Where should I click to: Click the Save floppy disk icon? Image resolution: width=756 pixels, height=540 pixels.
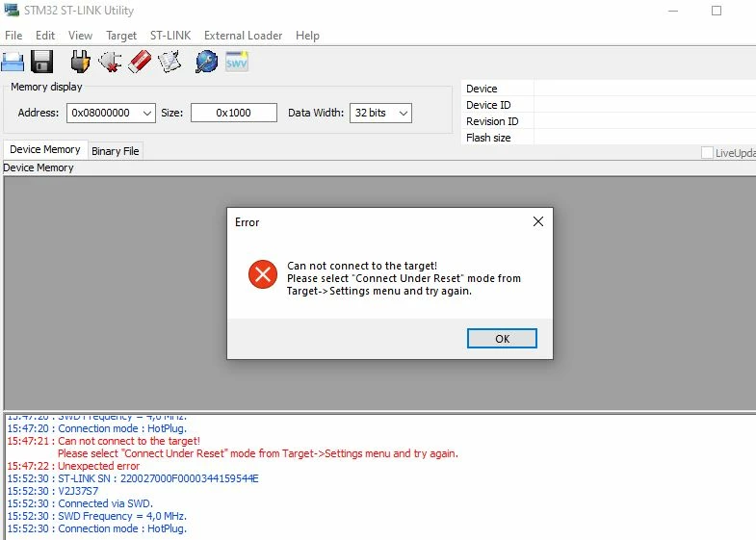[x=42, y=62]
